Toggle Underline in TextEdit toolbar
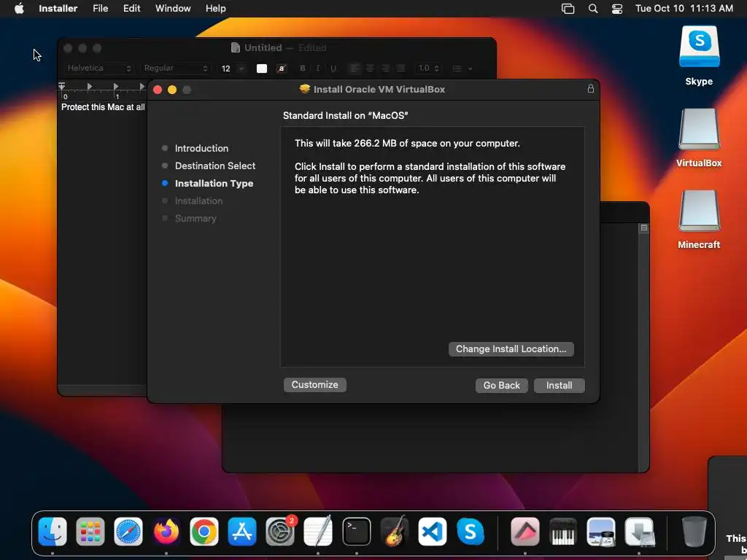Viewport: 747px width, 560px height. pyautogui.click(x=333, y=68)
